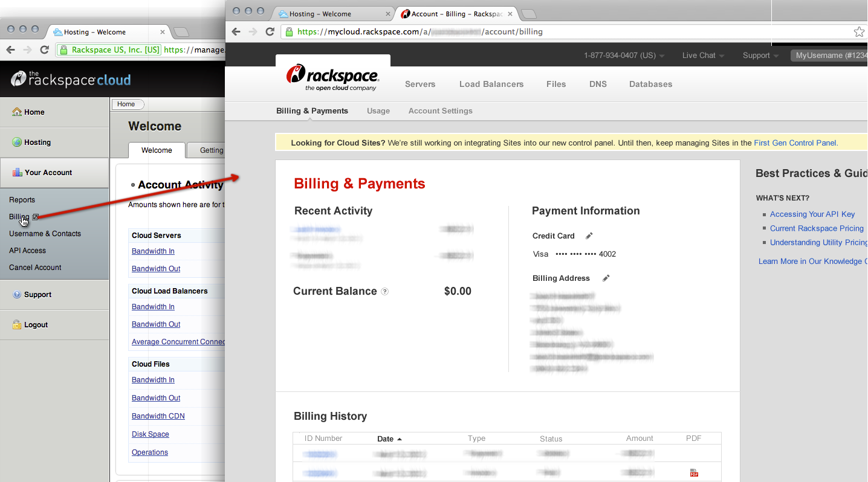Viewport: 868px width, 482px height.
Task: Open the Support dropdown in the top bar
Action: (x=760, y=56)
